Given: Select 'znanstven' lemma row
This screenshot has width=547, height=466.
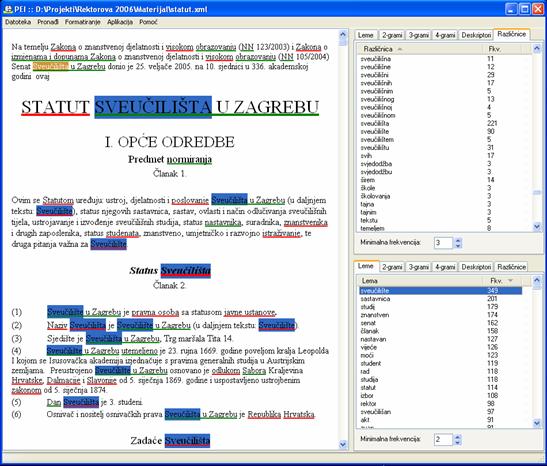Looking at the screenshot, I should point(441,315).
